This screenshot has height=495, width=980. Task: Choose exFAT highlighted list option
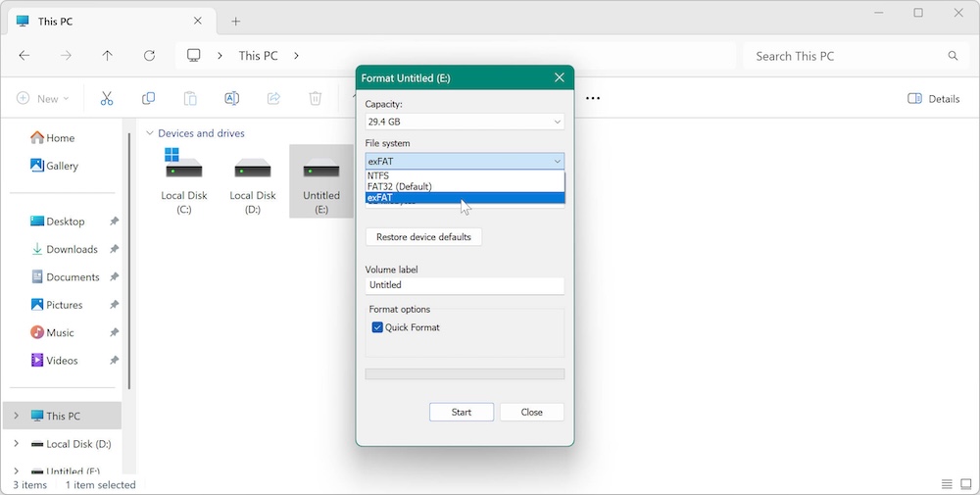[x=465, y=197]
